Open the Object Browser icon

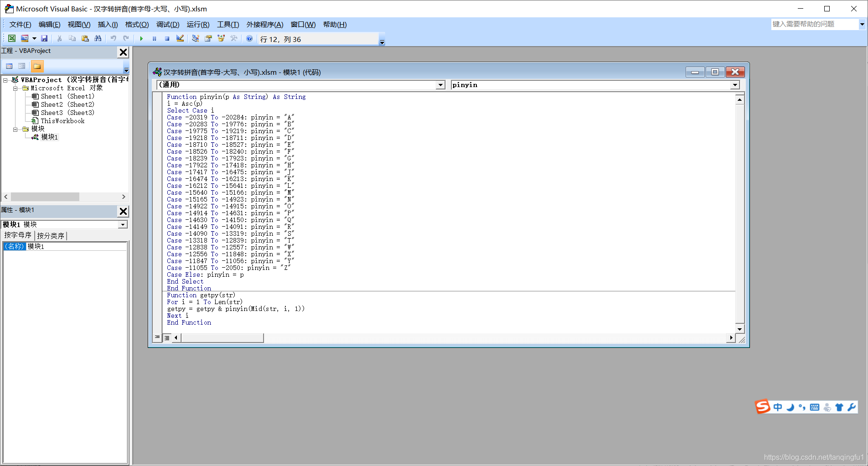[x=221, y=39]
